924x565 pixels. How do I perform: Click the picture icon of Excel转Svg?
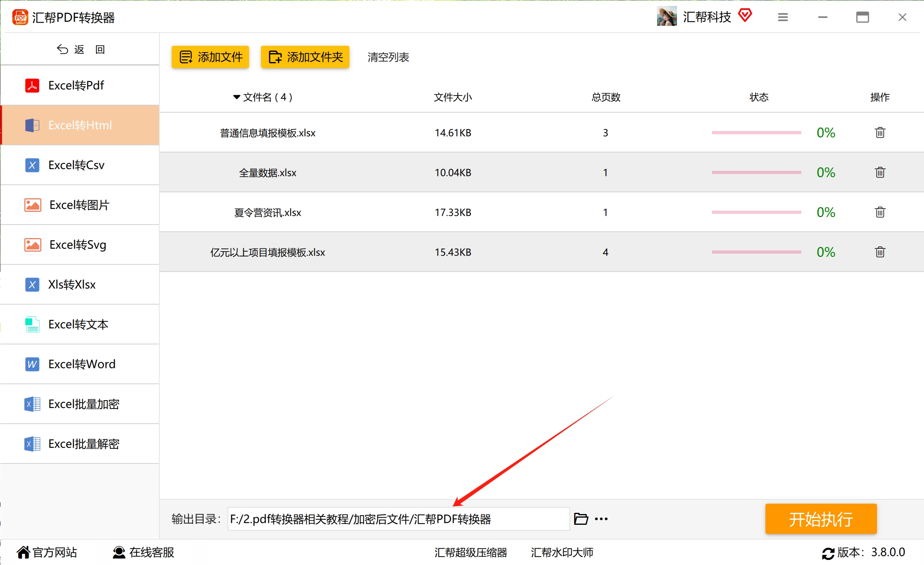click(33, 245)
